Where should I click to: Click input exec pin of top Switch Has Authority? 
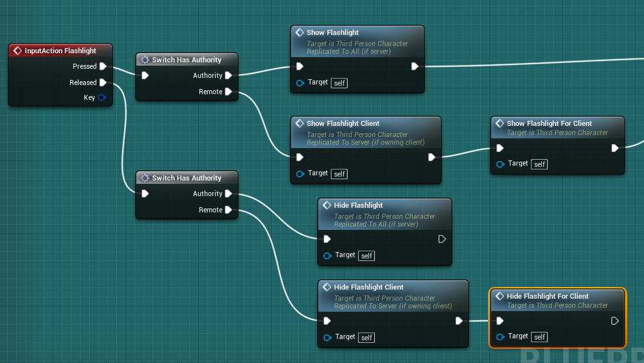tap(145, 75)
